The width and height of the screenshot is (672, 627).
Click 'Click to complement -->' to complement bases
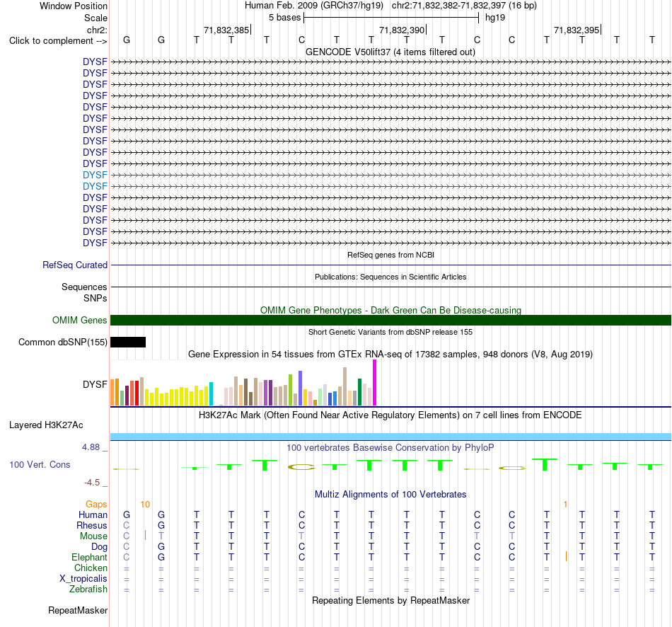pyautogui.click(x=58, y=41)
